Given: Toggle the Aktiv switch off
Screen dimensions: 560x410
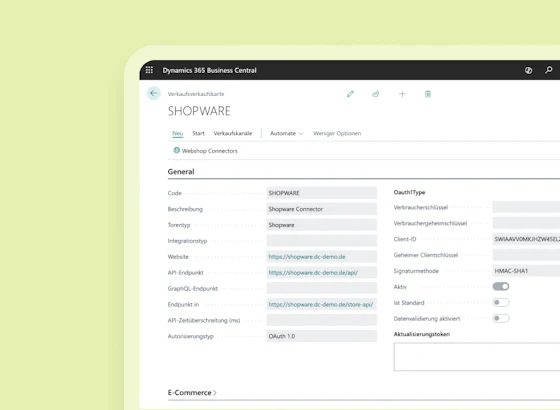Looking at the screenshot, I should [501, 286].
